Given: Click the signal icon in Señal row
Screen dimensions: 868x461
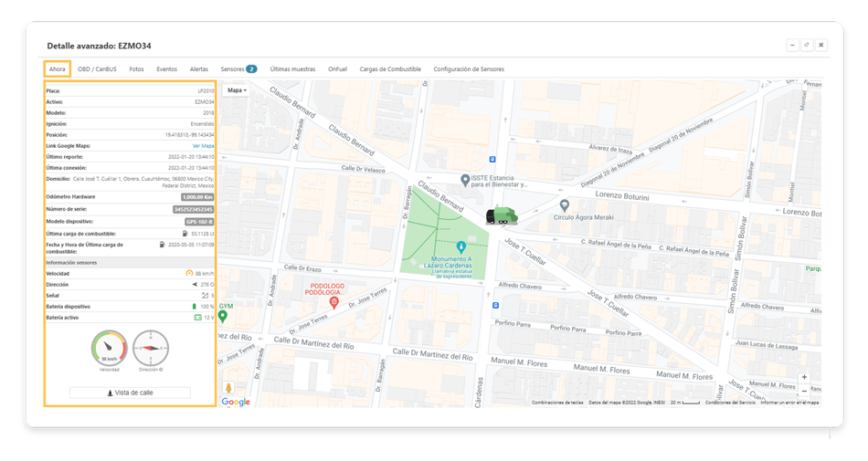Looking at the screenshot, I should [x=205, y=296].
